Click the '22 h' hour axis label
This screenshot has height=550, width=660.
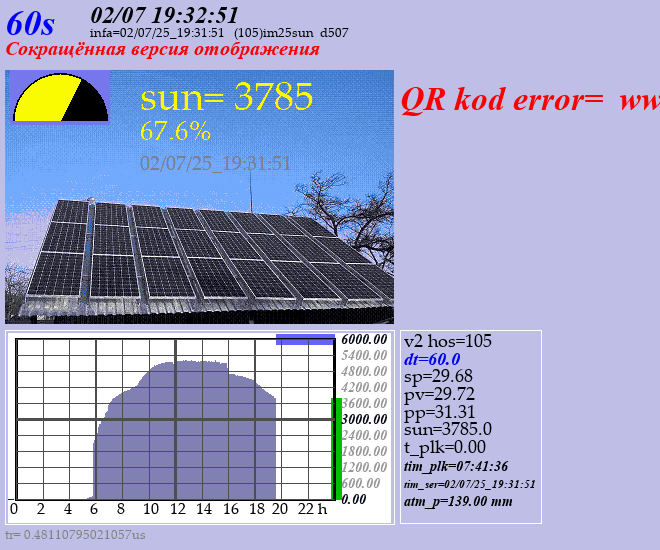312,509
